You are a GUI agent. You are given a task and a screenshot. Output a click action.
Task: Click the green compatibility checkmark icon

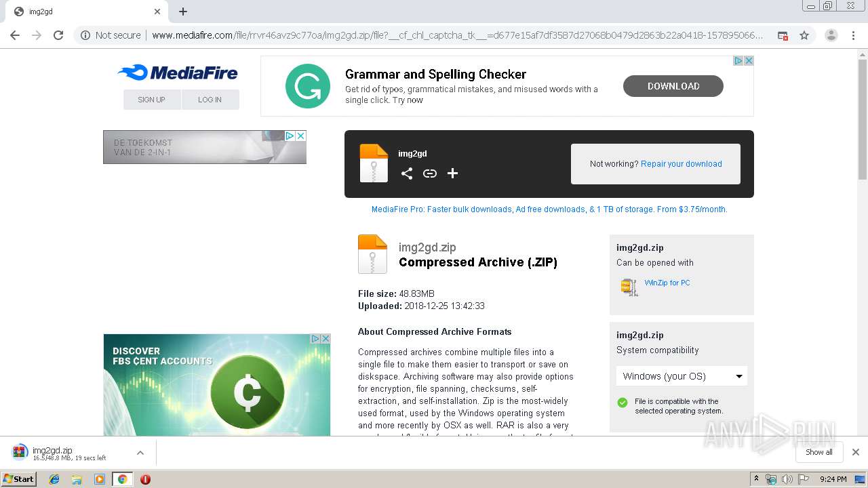click(623, 403)
